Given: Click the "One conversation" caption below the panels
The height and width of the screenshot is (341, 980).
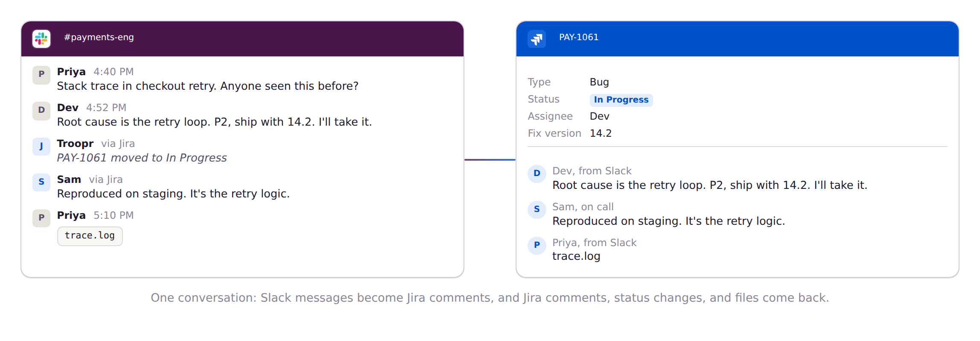Looking at the screenshot, I should 490,298.
